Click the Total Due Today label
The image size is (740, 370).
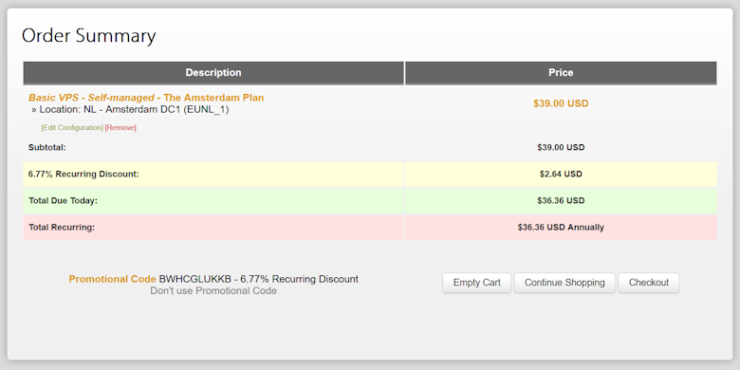(63, 201)
